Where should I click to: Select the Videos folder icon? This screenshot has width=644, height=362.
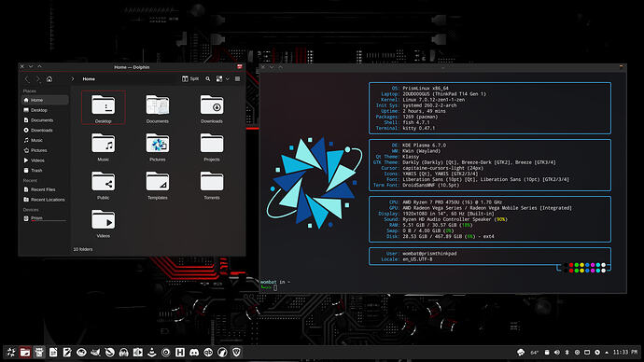pos(103,220)
